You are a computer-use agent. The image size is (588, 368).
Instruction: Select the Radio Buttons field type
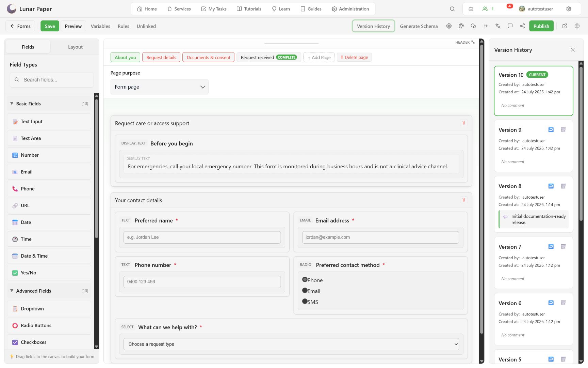point(49,325)
